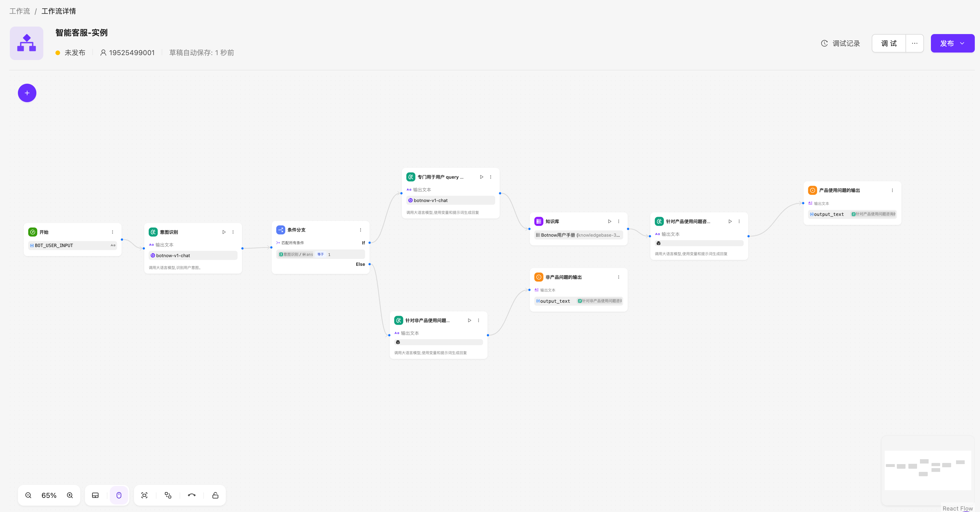Switch to mouse interaction mode
This screenshot has width=980, height=512.
click(119, 495)
